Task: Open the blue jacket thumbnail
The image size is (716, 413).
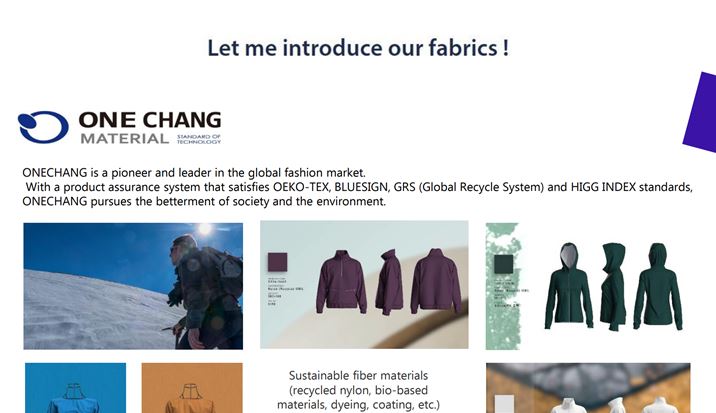Action: click(75, 388)
